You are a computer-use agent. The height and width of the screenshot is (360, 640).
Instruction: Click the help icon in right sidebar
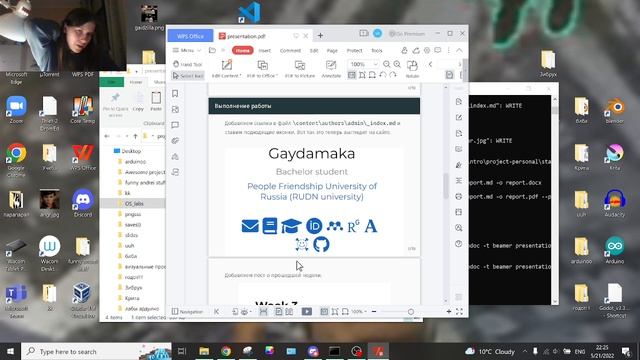(x=459, y=244)
